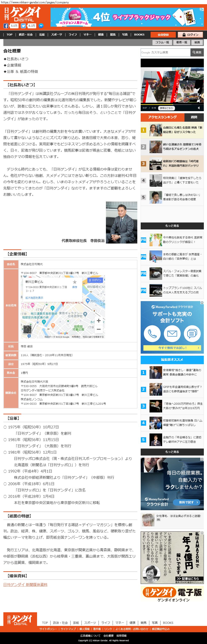This screenshot has height=644, width=207.
Task: Click もっと見る below the access ranking
Action: click(x=172, y=226)
